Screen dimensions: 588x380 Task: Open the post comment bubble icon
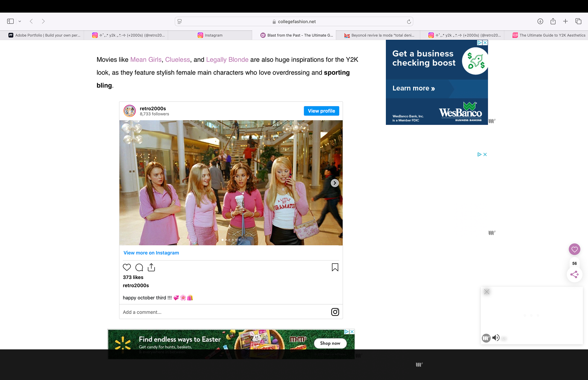pos(139,267)
